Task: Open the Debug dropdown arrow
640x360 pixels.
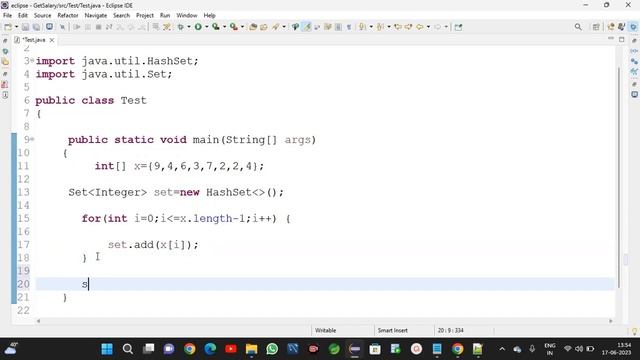Action: (189, 27)
